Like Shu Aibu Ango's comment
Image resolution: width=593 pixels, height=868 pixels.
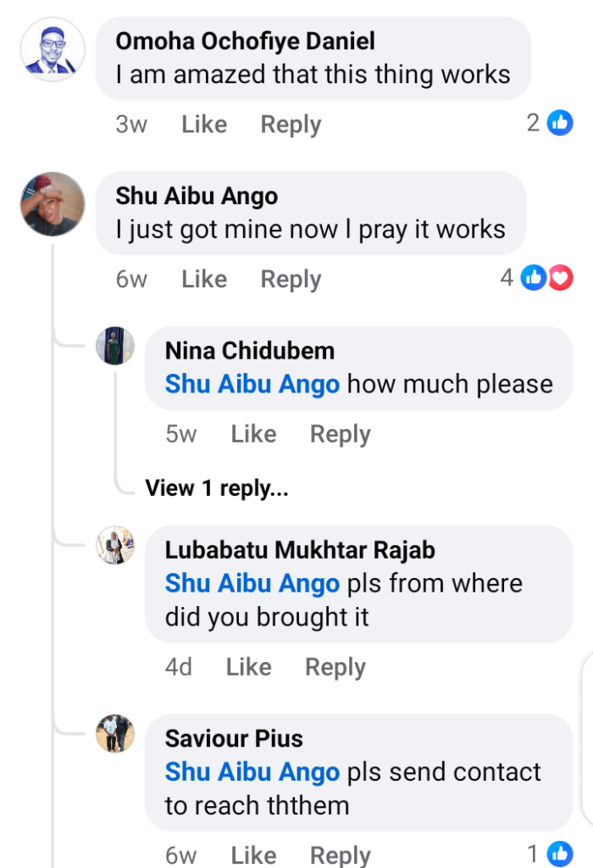point(204,279)
